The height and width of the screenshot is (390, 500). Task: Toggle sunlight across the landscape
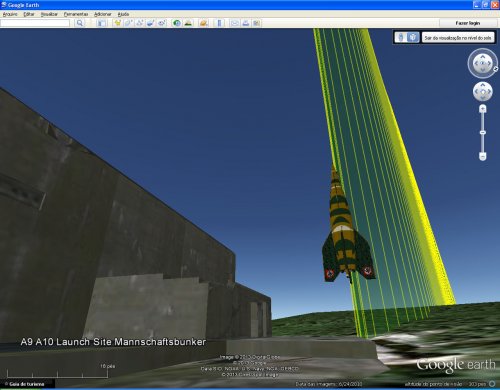tap(188, 23)
